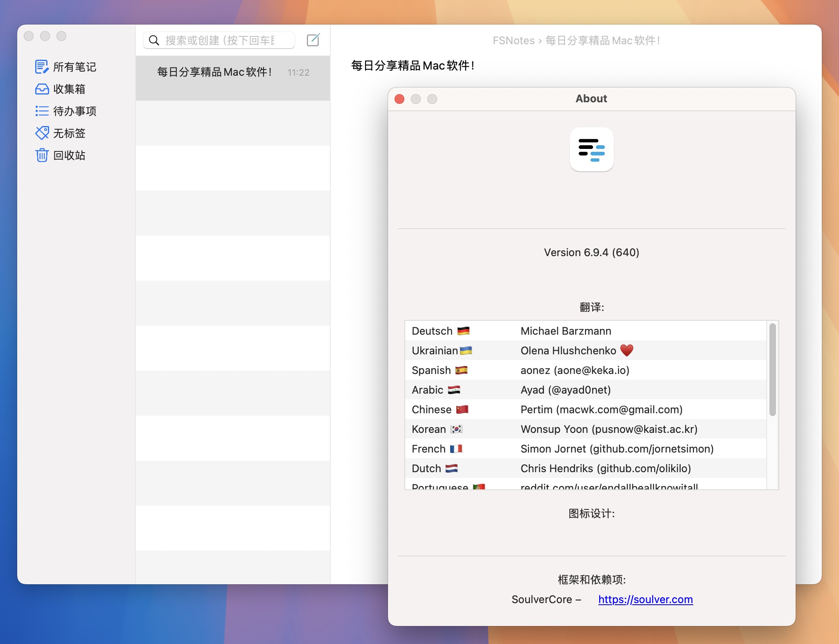The image size is (839, 644).
Task: Click the SoulverCore – label
Action: 546,599
